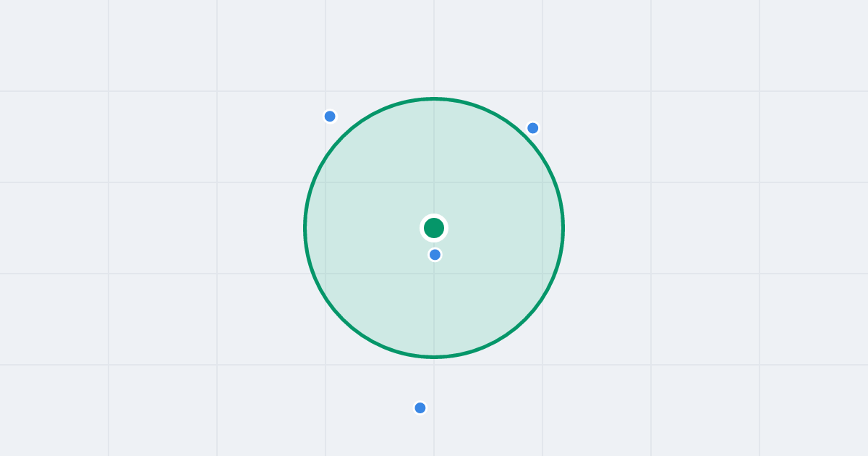Click the green center marker of the circle
868x456 pixels.
(434, 228)
